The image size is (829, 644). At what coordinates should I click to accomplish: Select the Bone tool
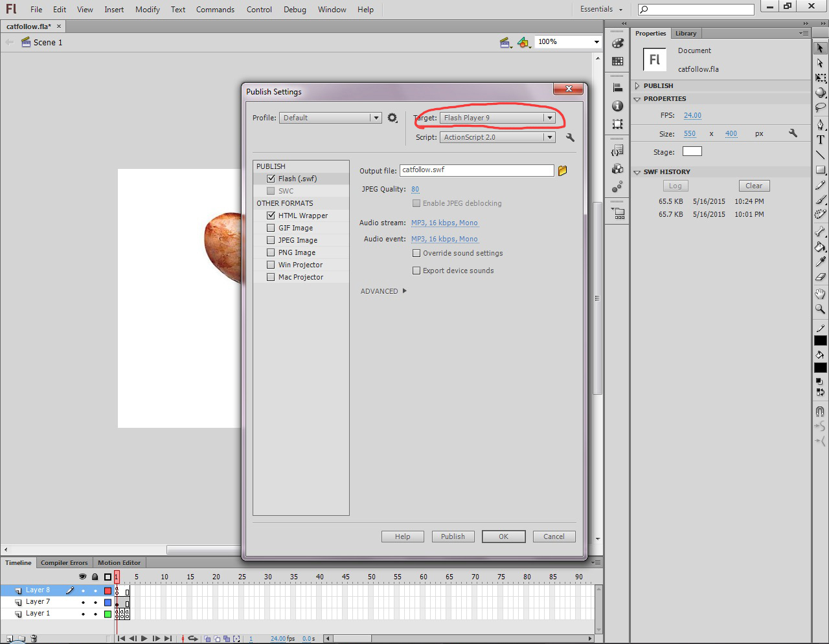tap(820, 231)
